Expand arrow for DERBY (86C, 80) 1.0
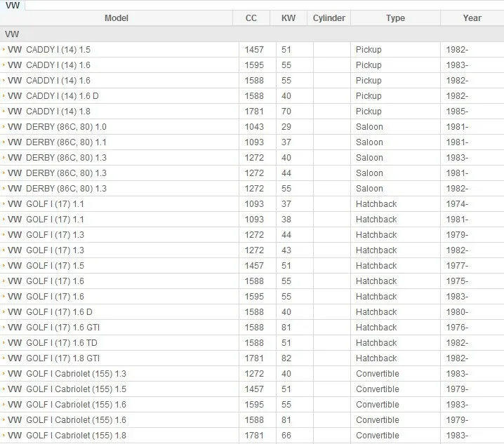This screenshot has height=444, width=504. click(4, 126)
